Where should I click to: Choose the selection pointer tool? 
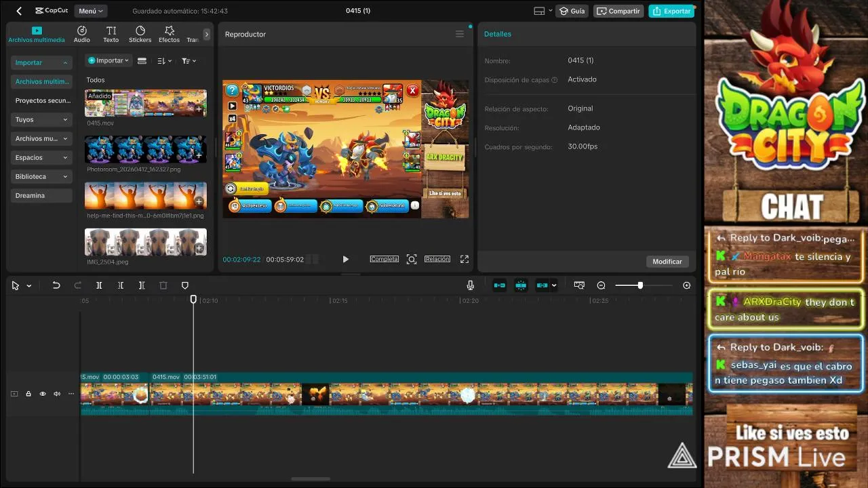pyautogui.click(x=16, y=285)
